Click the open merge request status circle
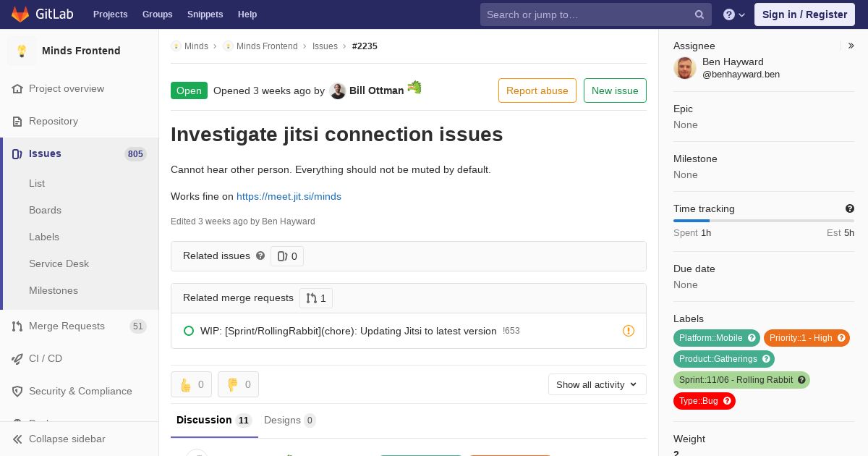This screenshot has height=456, width=868. pos(189,331)
